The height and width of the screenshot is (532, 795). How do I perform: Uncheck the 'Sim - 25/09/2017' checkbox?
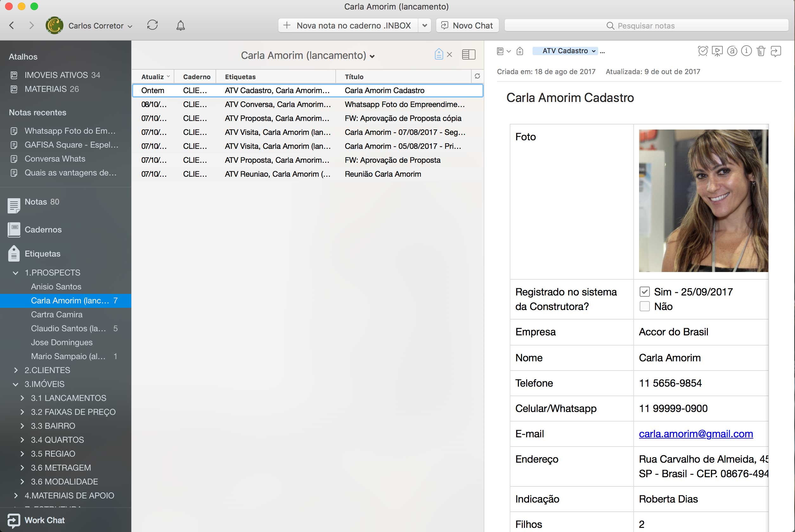click(644, 292)
